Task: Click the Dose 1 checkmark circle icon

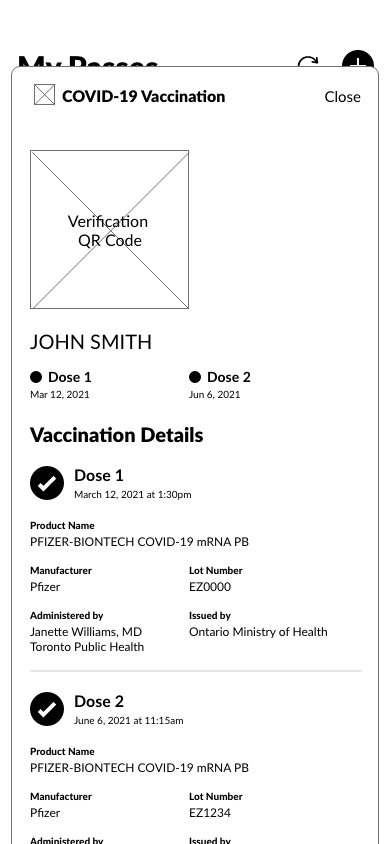Action: pos(47,483)
